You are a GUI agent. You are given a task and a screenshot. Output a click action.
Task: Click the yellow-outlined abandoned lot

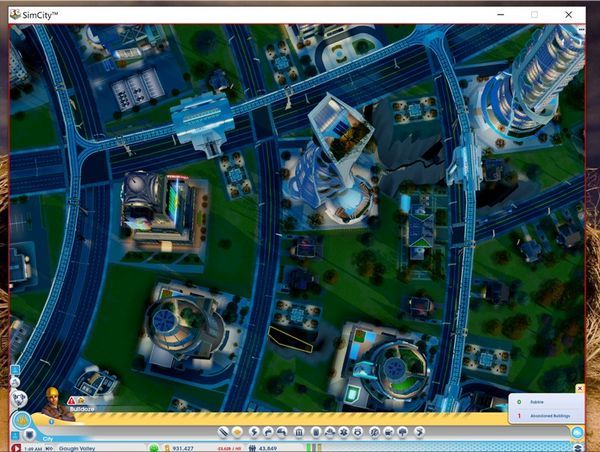[x=291, y=339]
